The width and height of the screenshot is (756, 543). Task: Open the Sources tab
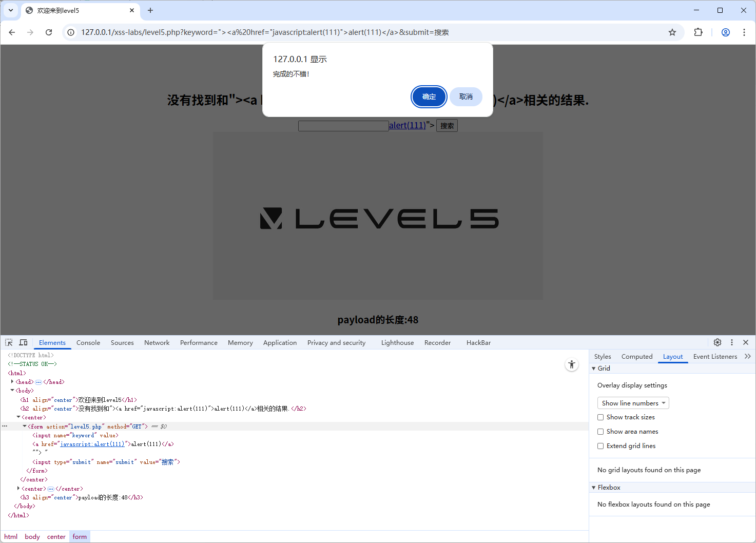click(122, 343)
